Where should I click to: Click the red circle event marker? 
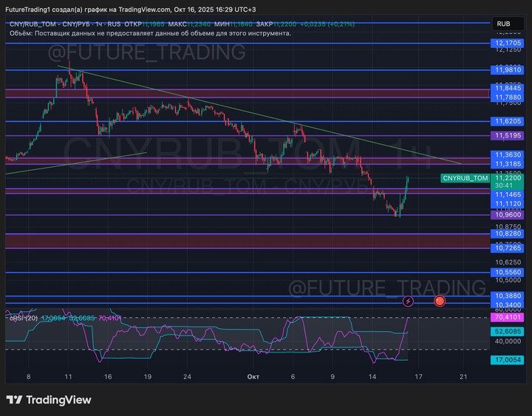(x=440, y=301)
